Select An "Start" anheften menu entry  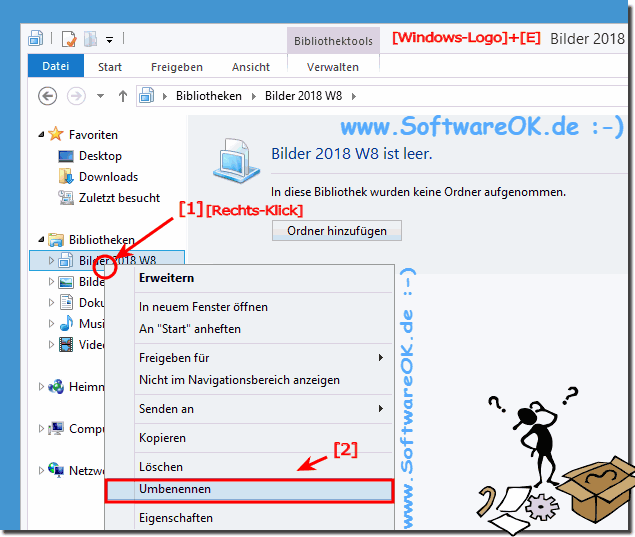click(x=249, y=329)
